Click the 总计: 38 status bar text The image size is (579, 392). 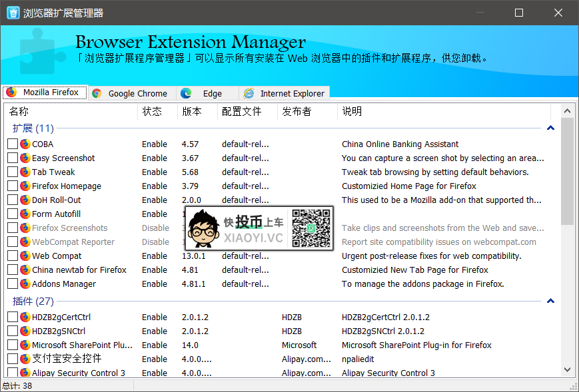click(17, 386)
